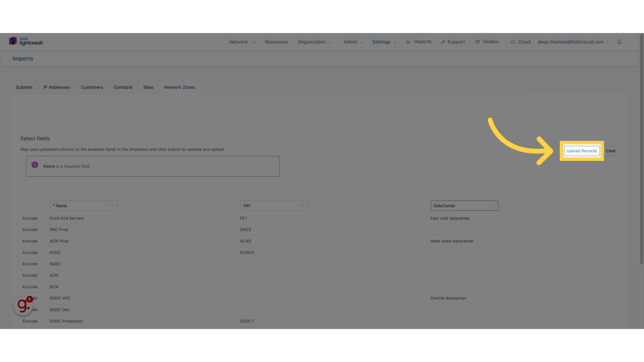This screenshot has height=362, width=644.
Task: Select the DataCenter column dropdown
Action: point(464,205)
